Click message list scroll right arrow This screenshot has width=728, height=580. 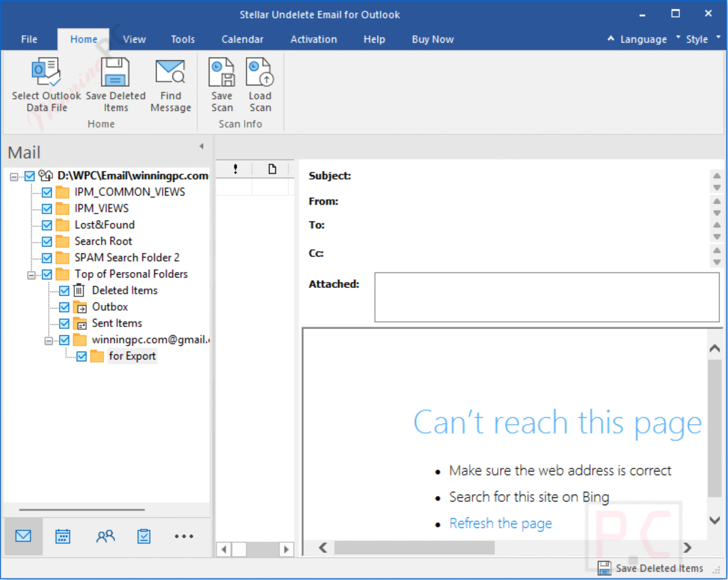(x=286, y=549)
